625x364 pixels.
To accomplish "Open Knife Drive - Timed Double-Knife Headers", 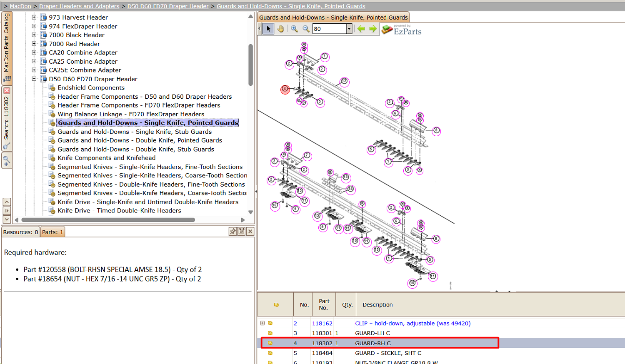I will click(119, 211).
